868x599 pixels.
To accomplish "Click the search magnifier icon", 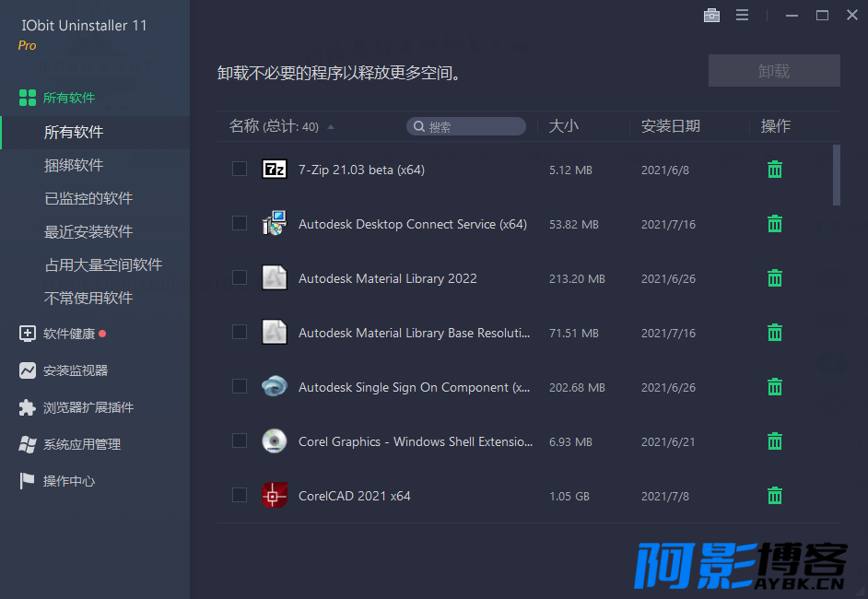I will [419, 126].
